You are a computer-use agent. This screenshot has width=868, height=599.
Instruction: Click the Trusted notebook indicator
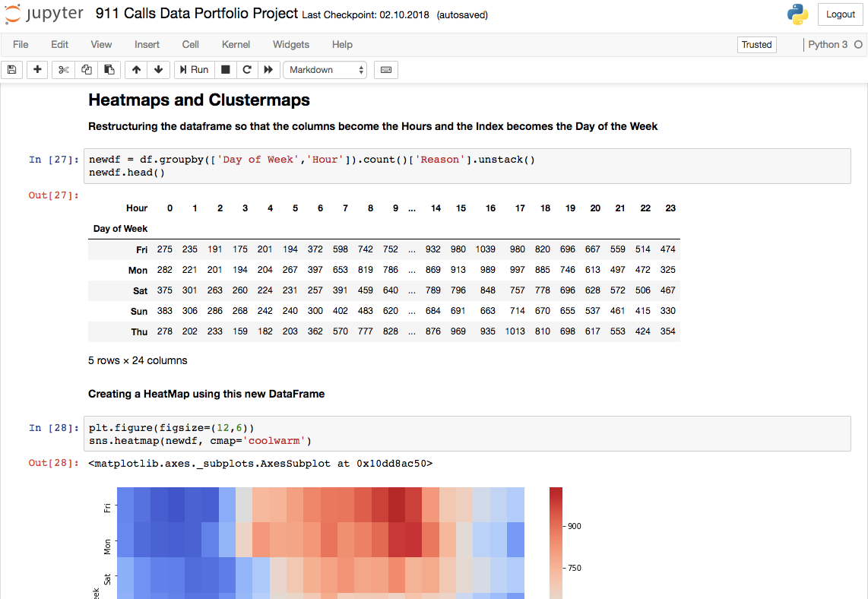click(756, 44)
